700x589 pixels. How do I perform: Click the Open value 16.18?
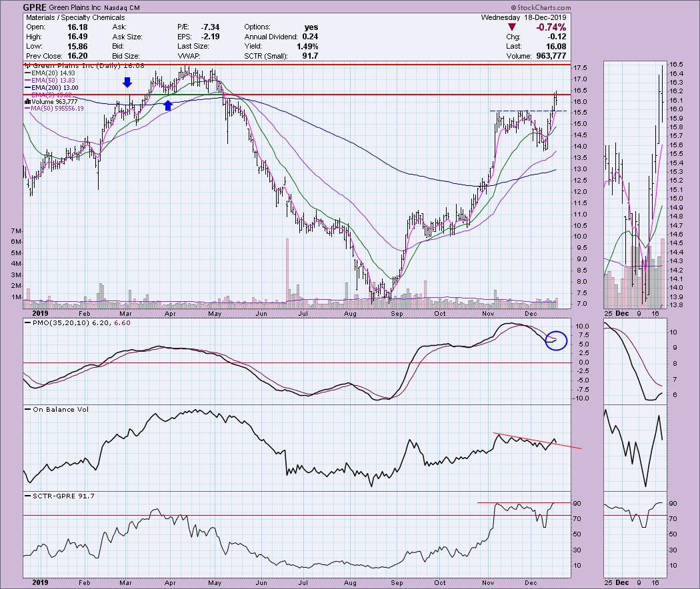77,27
